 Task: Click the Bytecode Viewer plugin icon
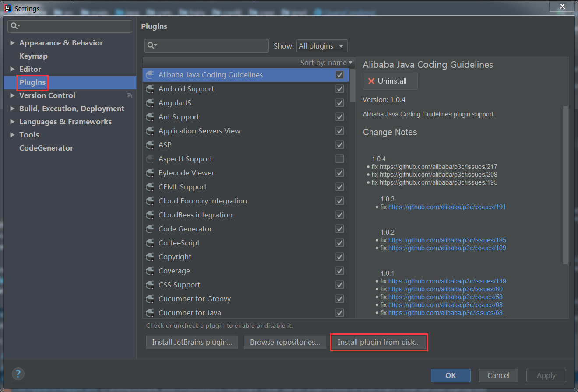tap(150, 173)
